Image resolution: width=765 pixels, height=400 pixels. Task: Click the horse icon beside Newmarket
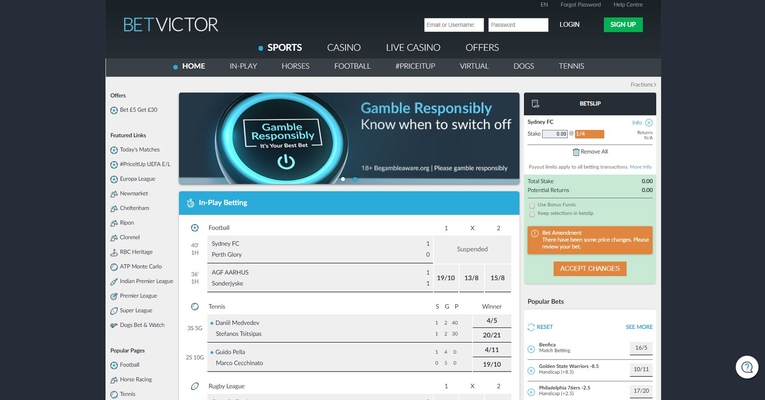114,194
